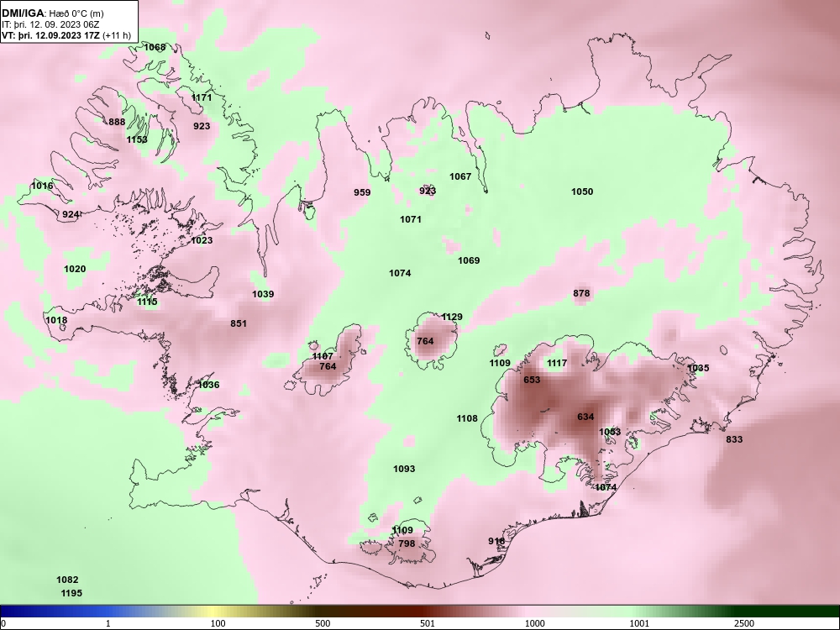Click the 1071 map value
840x630 pixels.
pos(411,219)
